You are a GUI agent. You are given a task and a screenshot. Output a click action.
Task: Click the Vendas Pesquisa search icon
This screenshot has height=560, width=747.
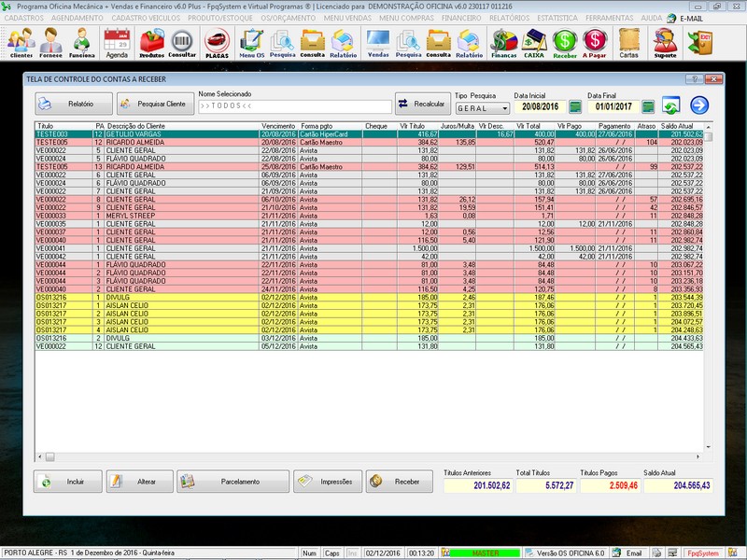click(408, 43)
